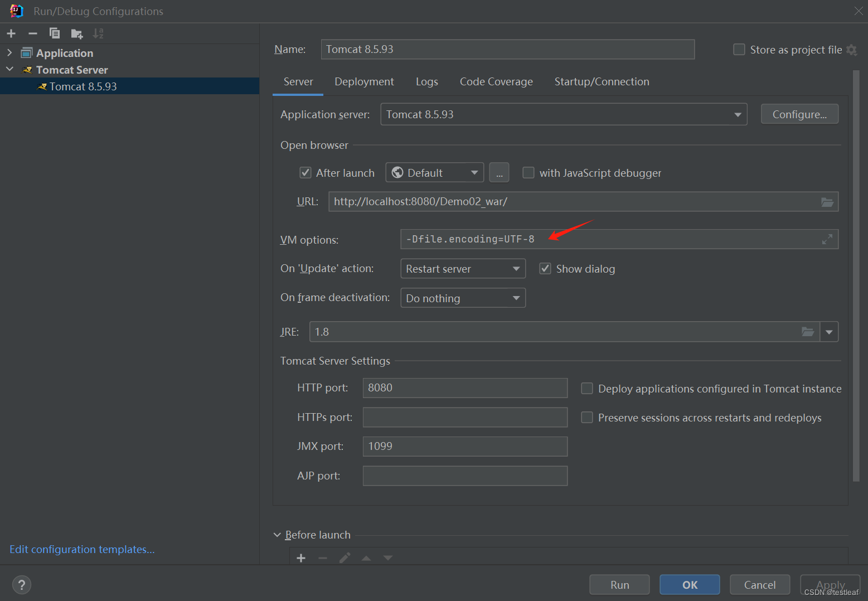Expand the VM options field editor
Viewport: 868px width, 601px height.
click(x=827, y=239)
